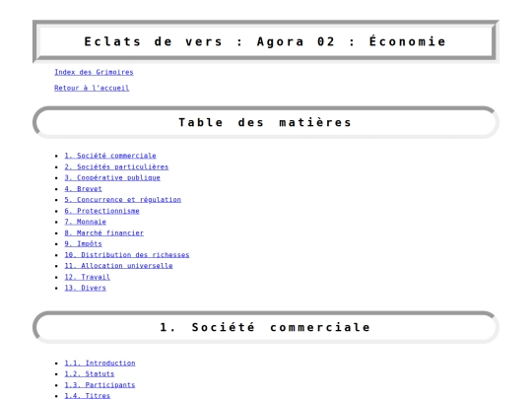Click the 1. Société commerciale section heading
532x399 pixels.
click(x=266, y=327)
